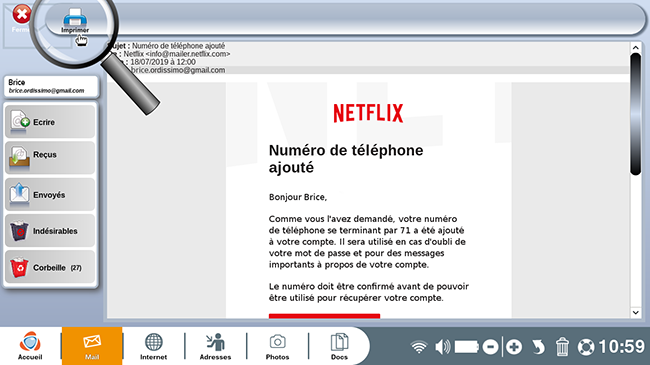Click the recipient brice.ordissimo@gmail.com in header
Image resolution: width=650 pixels, height=365 pixels.
[178, 70]
